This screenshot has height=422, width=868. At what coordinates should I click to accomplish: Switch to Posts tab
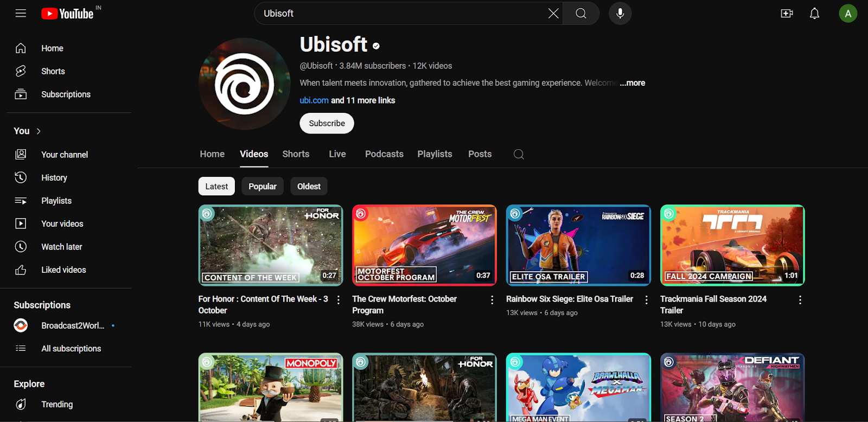click(x=480, y=154)
